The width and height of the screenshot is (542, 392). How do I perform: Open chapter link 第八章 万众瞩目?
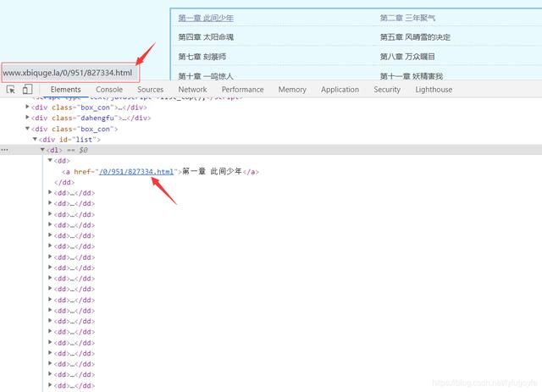(x=407, y=57)
